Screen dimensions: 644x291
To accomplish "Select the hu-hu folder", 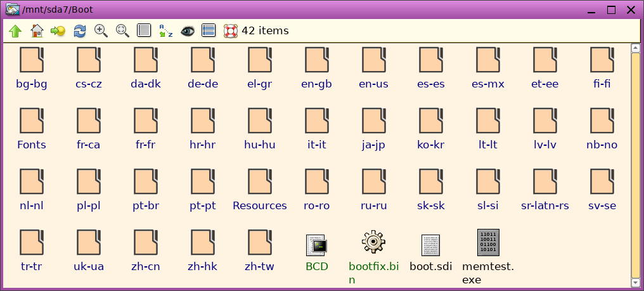I will coord(260,129).
